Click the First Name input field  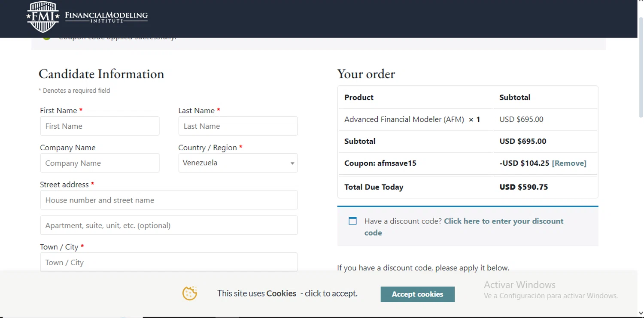[x=100, y=126]
